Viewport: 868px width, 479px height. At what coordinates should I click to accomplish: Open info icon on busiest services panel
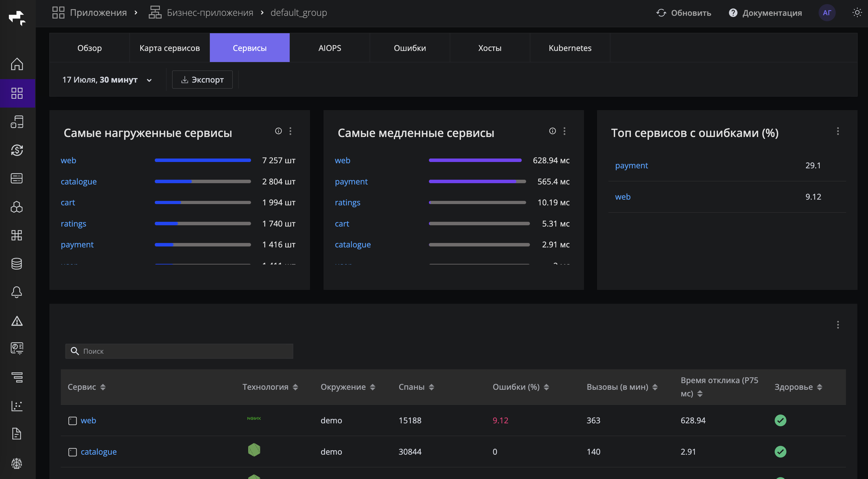[278, 131]
